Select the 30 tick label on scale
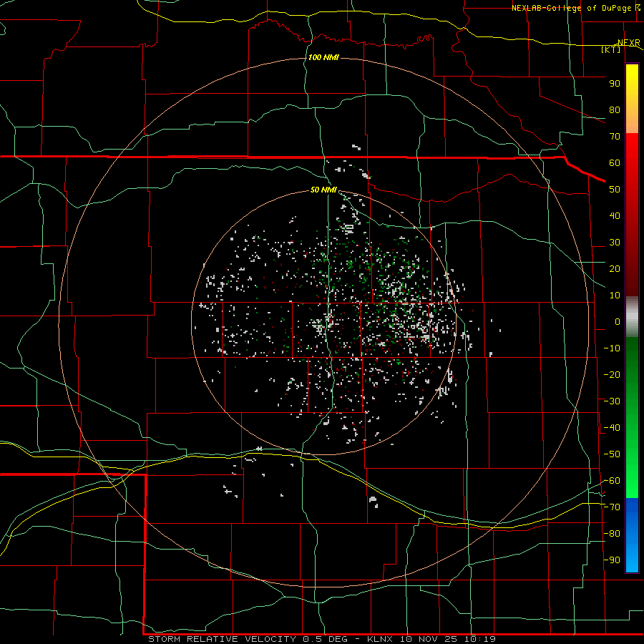Image resolution: width=644 pixels, height=644 pixels. point(615,243)
